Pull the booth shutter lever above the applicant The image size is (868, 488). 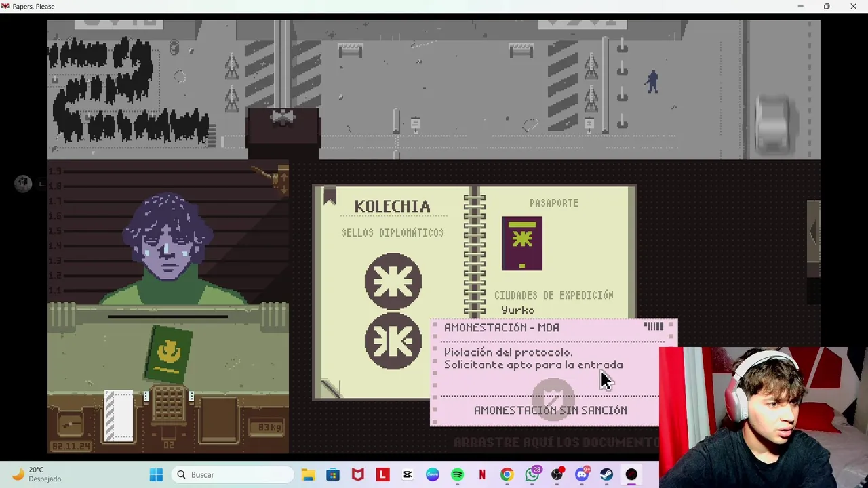coord(272,178)
